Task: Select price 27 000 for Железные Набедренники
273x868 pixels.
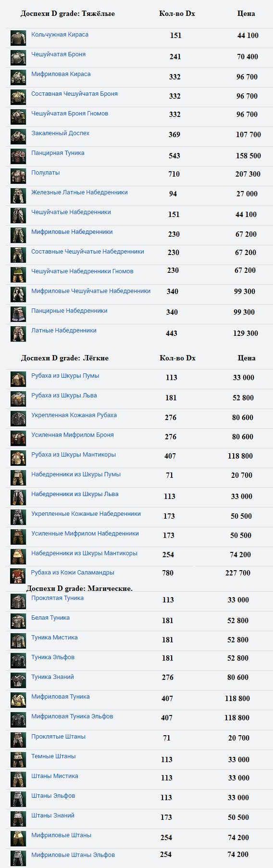Action: (247, 194)
